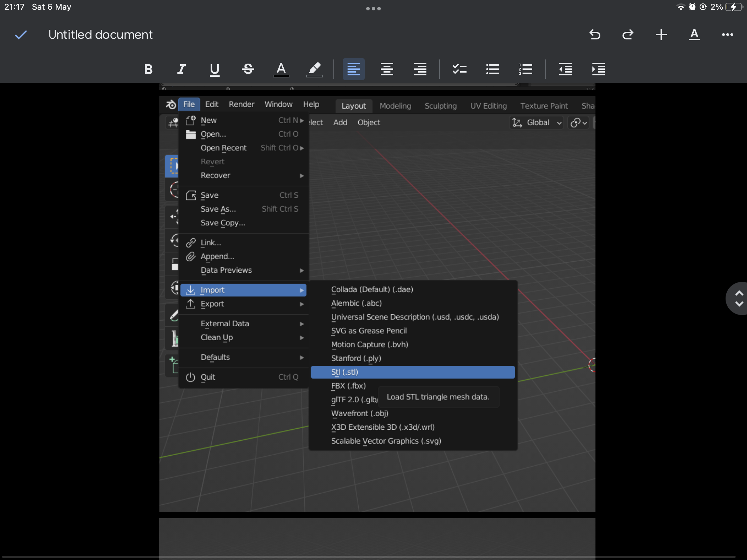Import Stl (.stl) file
The height and width of the screenshot is (560, 747).
coord(413,372)
